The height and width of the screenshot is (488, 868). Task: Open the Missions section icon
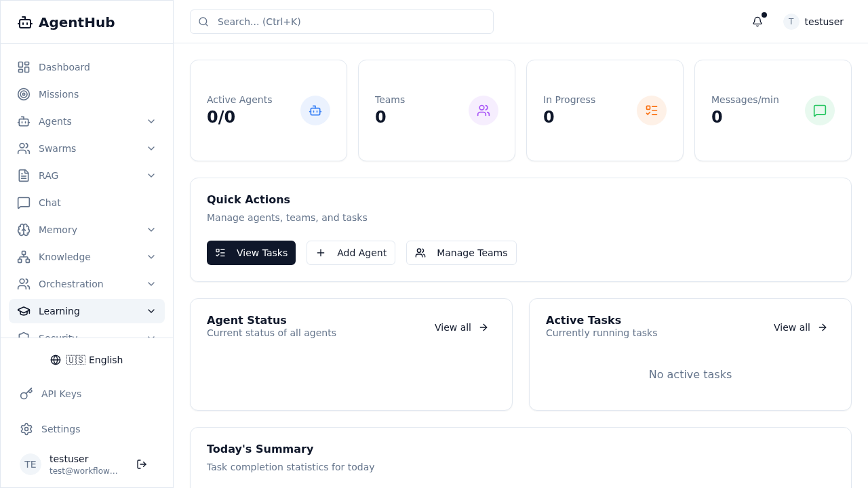coord(24,94)
